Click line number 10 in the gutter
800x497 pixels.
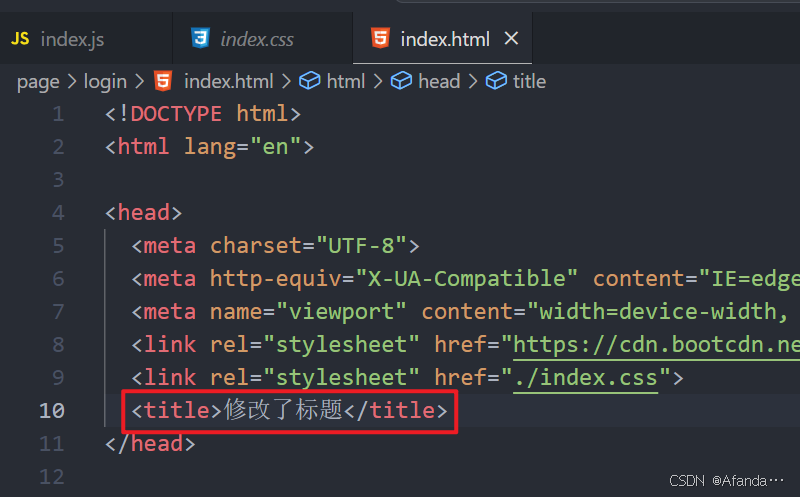click(52, 411)
